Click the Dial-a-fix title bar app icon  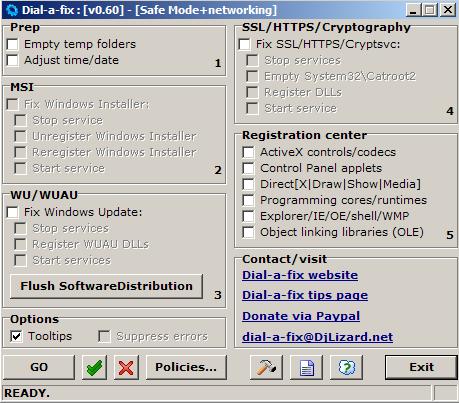tap(12, 10)
